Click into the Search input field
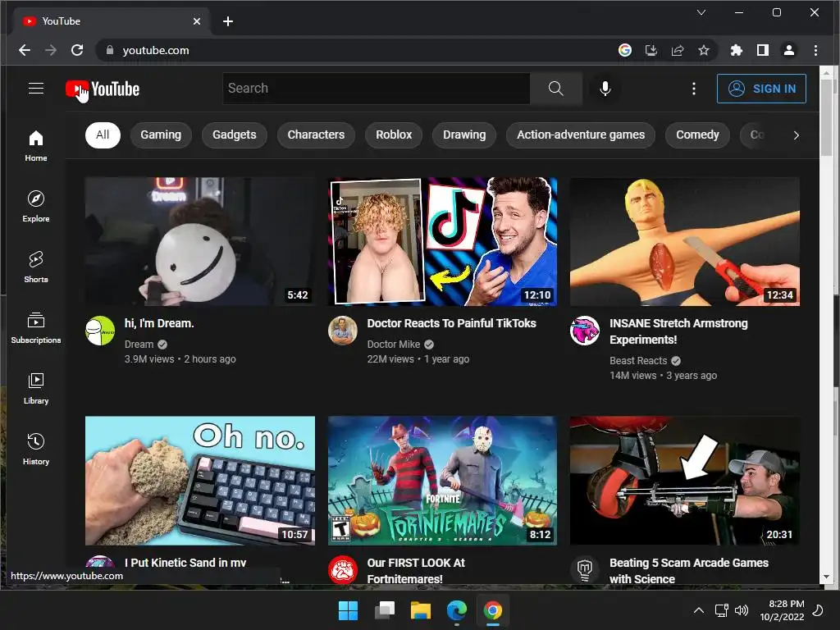Viewport: 840px width, 630px height. [377, 89]
